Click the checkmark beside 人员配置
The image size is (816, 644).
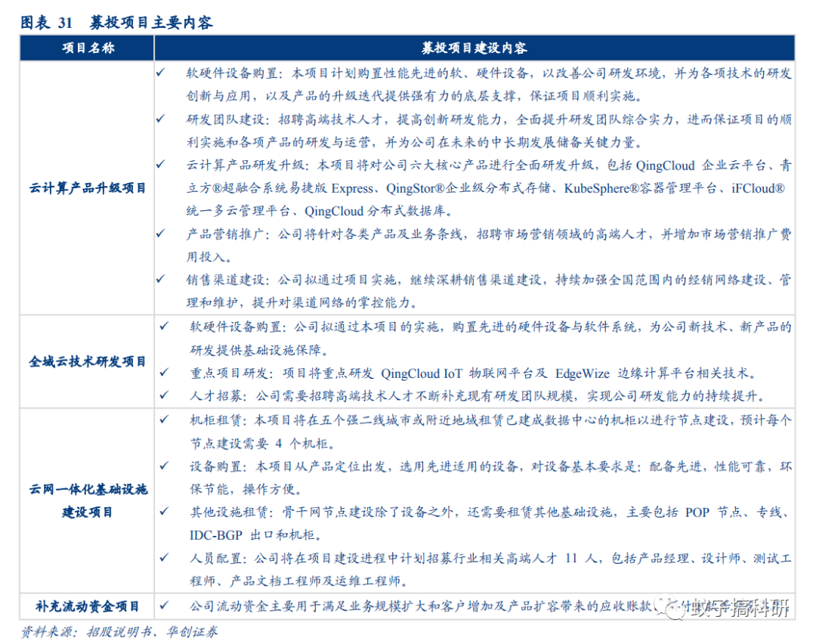tap(165, 555)
